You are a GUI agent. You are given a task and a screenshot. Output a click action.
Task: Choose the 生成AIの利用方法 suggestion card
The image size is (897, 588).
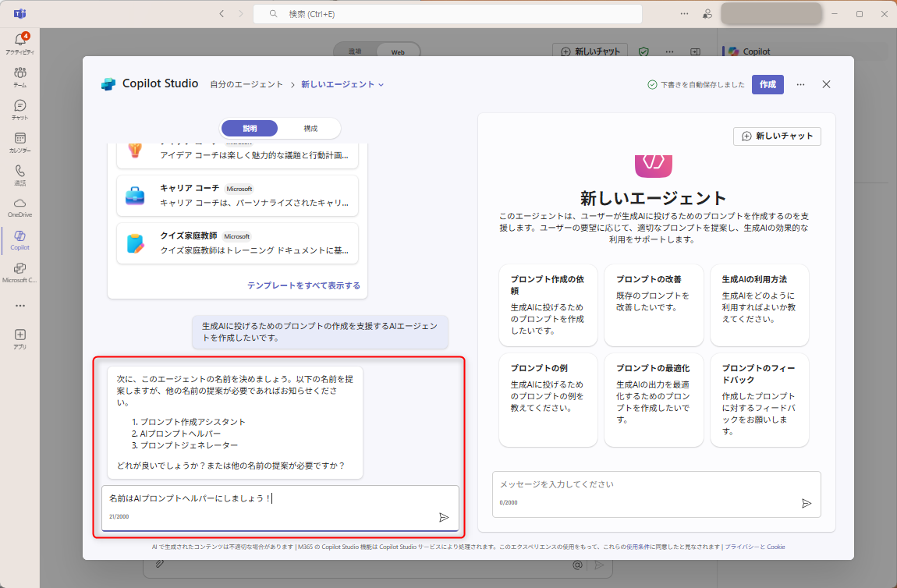[760, 305]
